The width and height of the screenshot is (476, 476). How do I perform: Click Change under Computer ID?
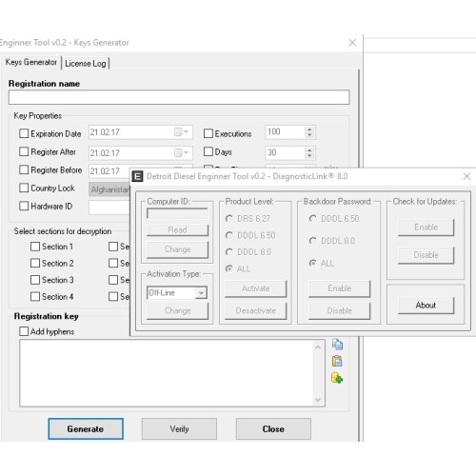click(177, 249)
